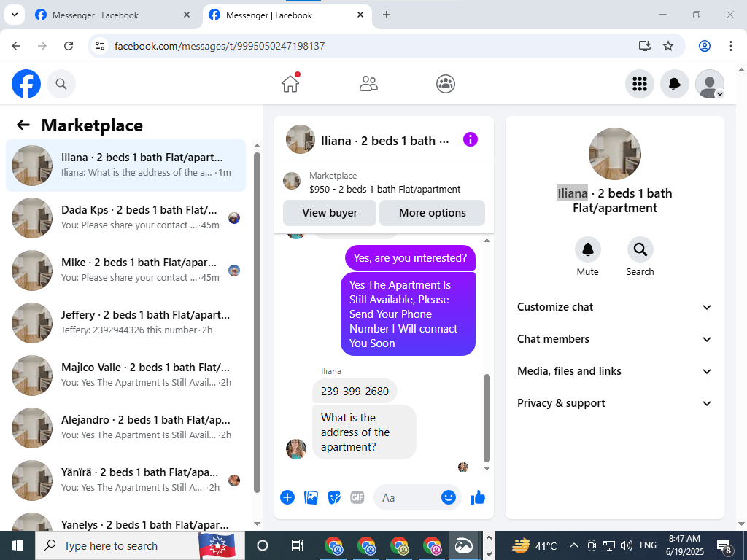Open the Windows Start button
This screenshot has width=747, height=560.
[x=18, y=545]
